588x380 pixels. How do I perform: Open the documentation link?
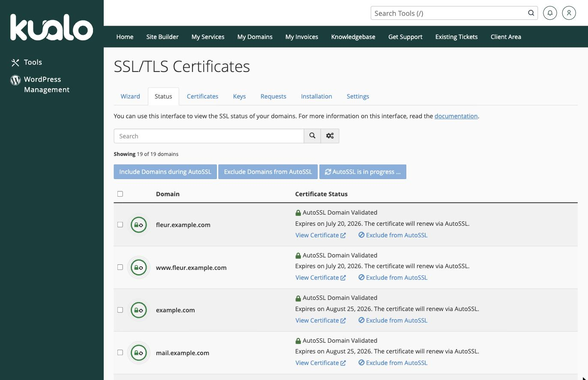pos(456,116)
